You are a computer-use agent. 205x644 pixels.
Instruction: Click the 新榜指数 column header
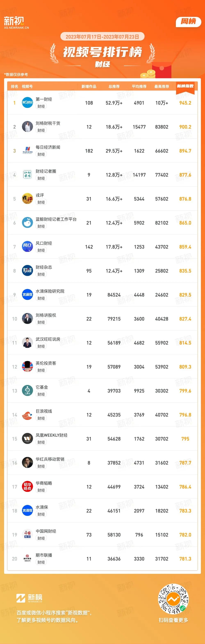coord(185,86)
